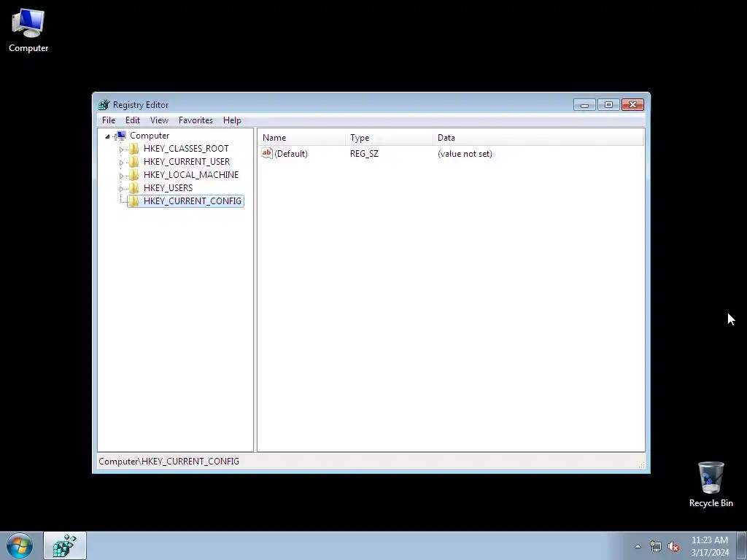Close the Registry Editor window
747x560 pixels.
(x=632, y=105)
